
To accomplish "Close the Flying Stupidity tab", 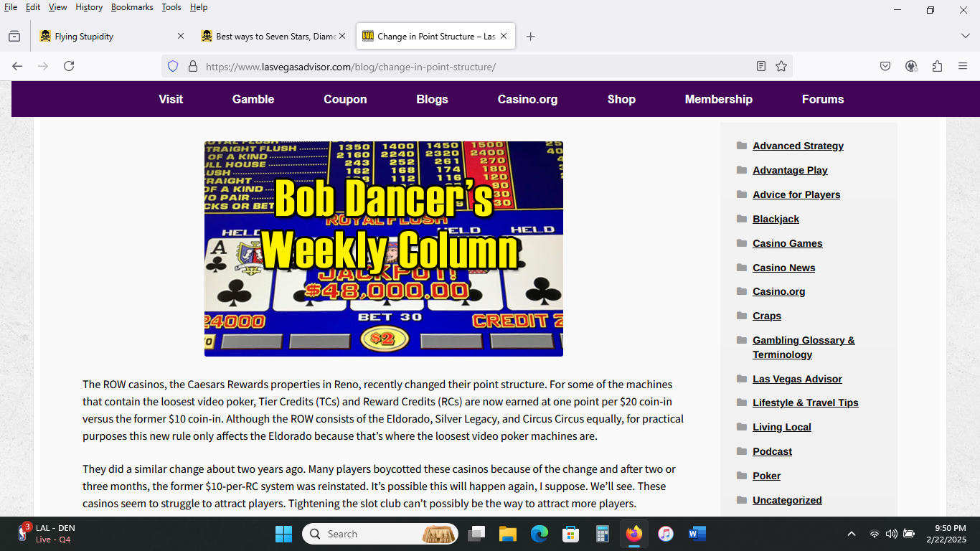I will pos(181,36).
